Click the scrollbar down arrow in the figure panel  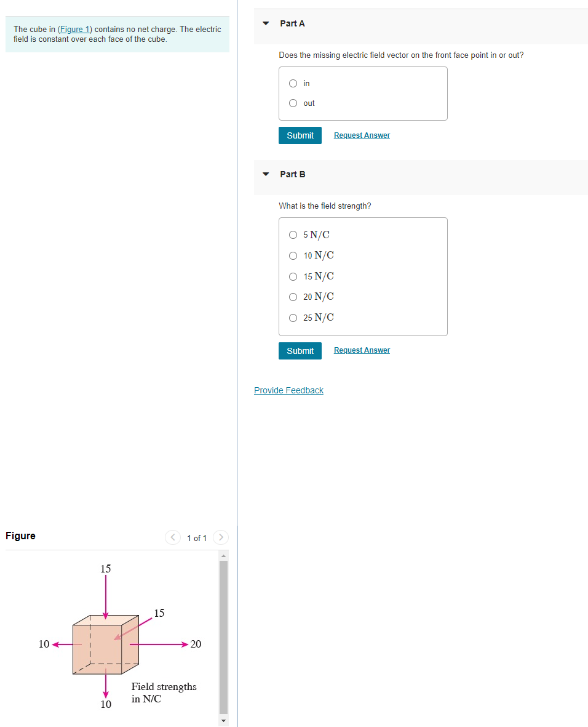click(x=223, y=720)
